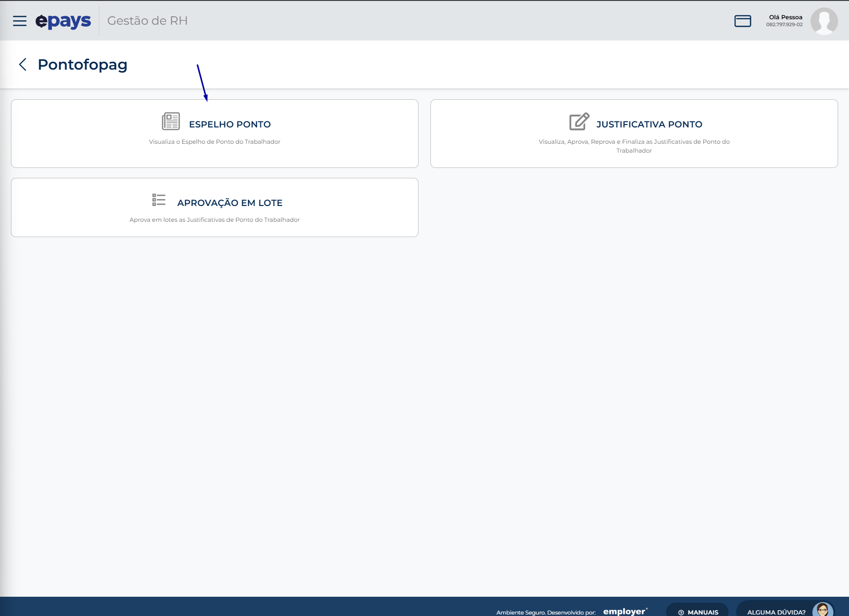Click the Aprovação em Lote list icon

pos(159,200)
